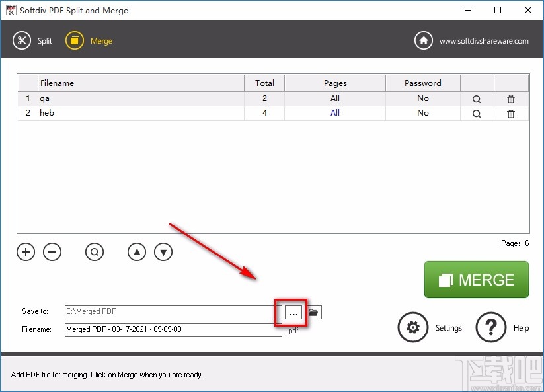This screenshot has width=544, height=392.
Task: Open the home website icon
Action: click(x=423, y=40)
